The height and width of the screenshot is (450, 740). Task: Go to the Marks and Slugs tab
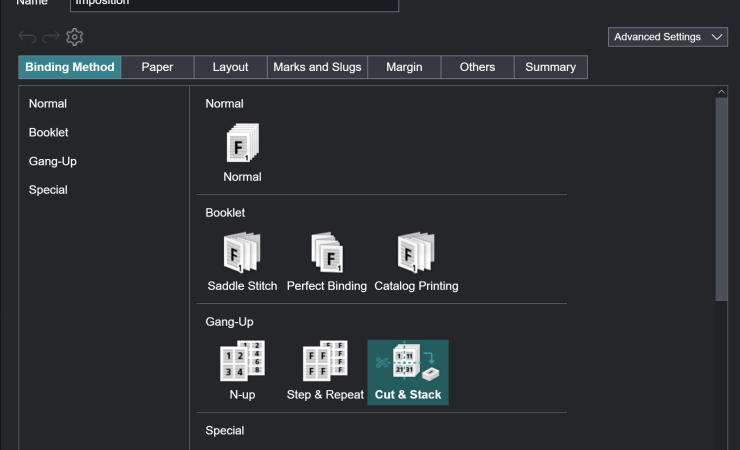pyautogui.click(x=317, y=67)
